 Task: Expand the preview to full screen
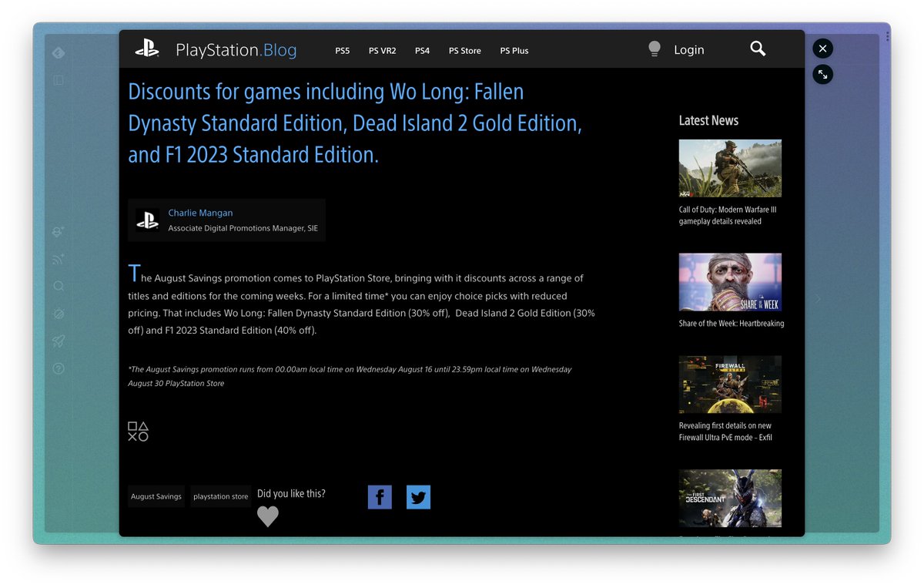(822, 74)
